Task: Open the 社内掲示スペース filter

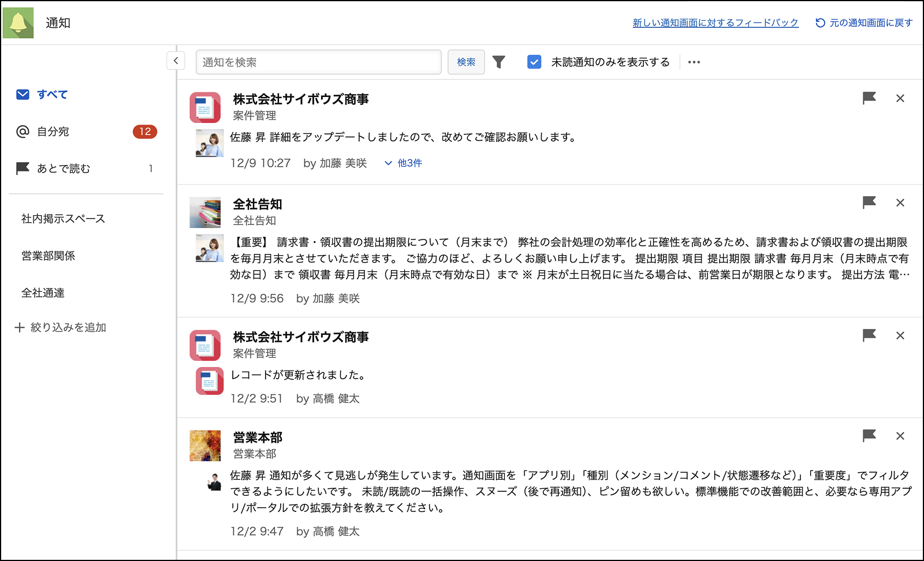Action: pyautogui.click(x=63, y=219)
